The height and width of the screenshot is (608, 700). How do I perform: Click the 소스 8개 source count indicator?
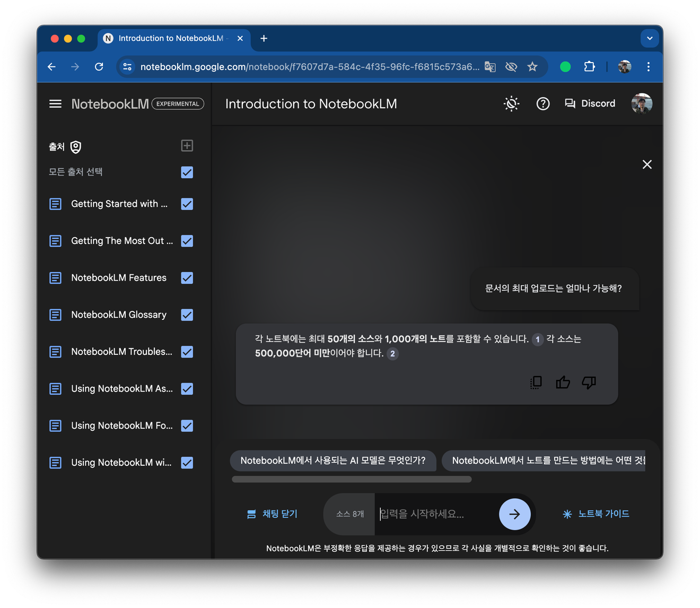[350, 514]
